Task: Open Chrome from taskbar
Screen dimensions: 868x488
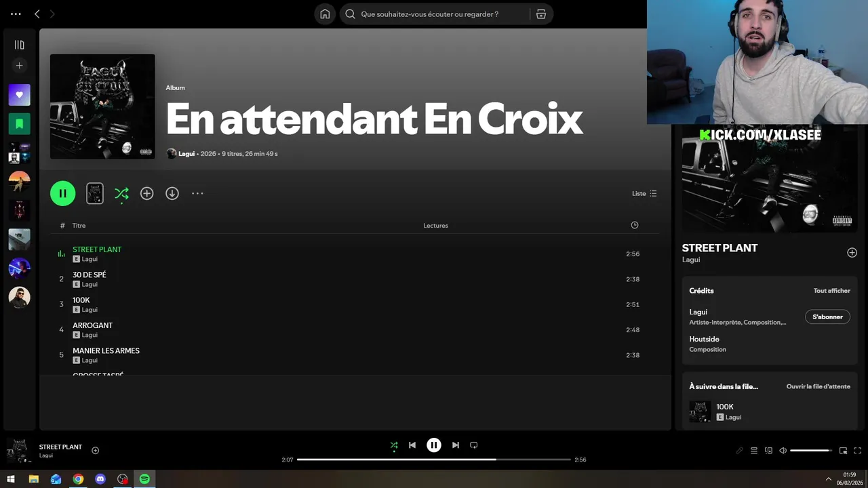Action: click(78, 479)
